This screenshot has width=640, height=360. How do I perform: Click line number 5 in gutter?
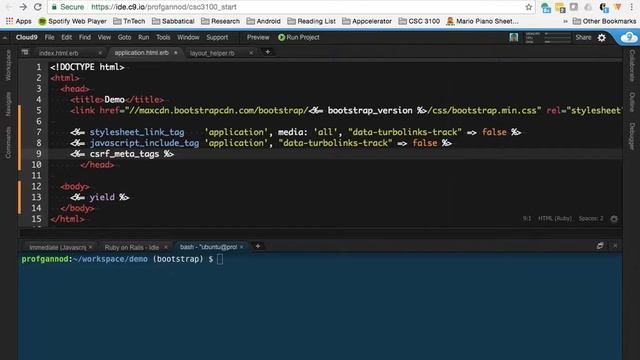pyautogui.click(x=39, y=110)
